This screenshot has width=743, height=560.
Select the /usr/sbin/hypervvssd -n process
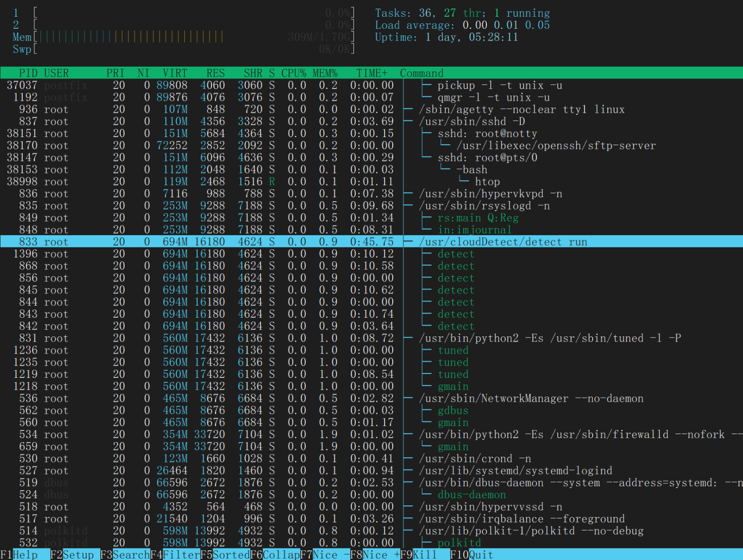point(371,507)
